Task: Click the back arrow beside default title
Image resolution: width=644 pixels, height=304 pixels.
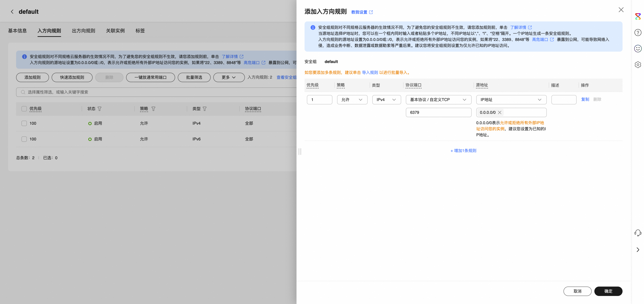Action: (12, 12)
